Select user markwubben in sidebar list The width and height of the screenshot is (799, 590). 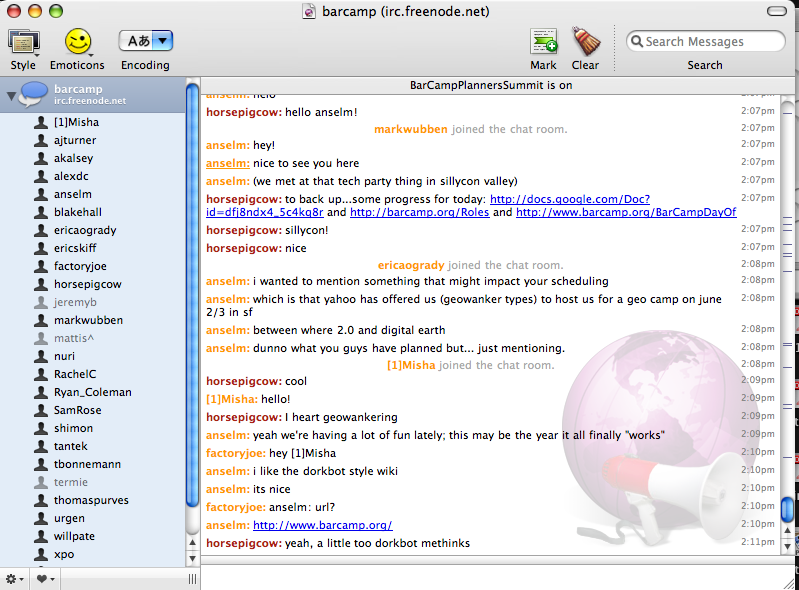tap(88, 320)
